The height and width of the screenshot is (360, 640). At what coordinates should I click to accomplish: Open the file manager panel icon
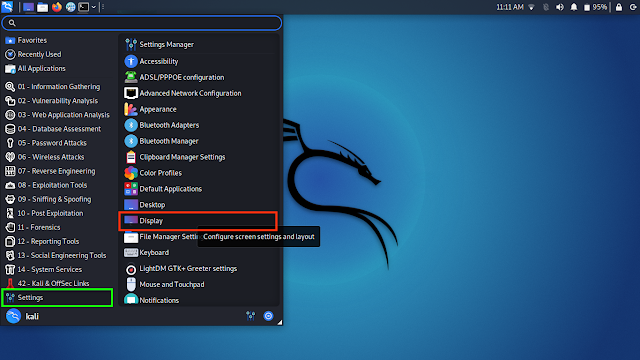[42, 7]
